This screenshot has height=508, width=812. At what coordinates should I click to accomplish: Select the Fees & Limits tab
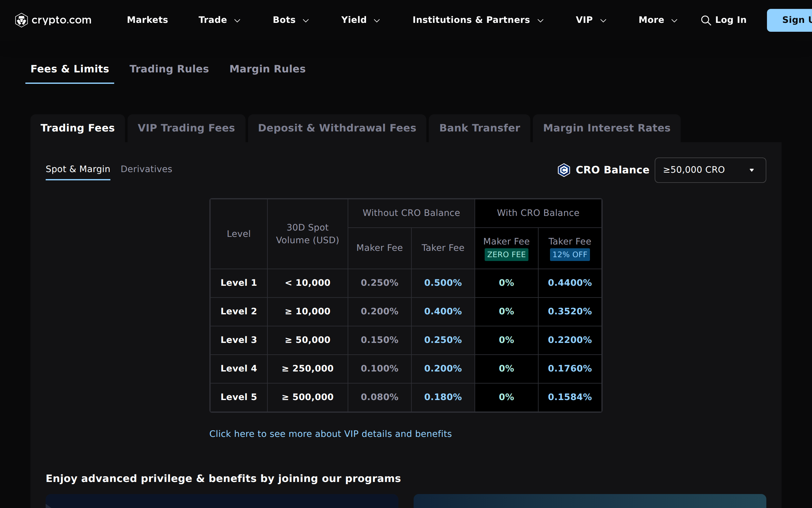tap(70, 69)
